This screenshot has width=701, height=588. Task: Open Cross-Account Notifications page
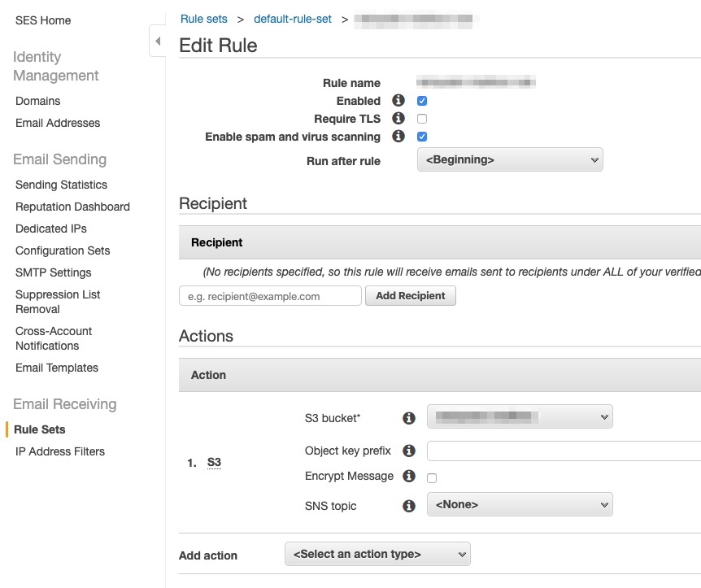tap(54, 338)
